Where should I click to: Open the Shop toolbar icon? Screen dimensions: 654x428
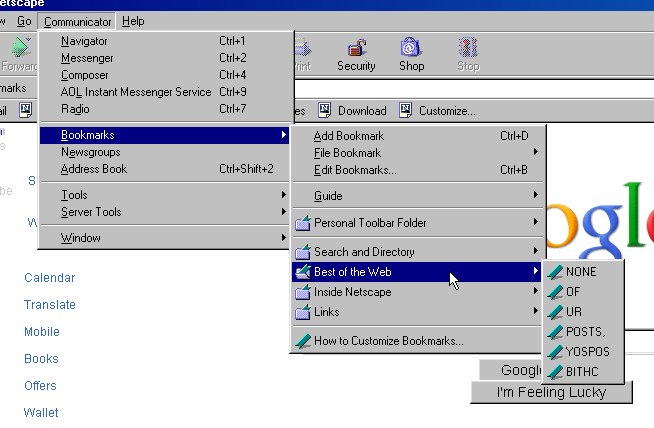(410, 48)
